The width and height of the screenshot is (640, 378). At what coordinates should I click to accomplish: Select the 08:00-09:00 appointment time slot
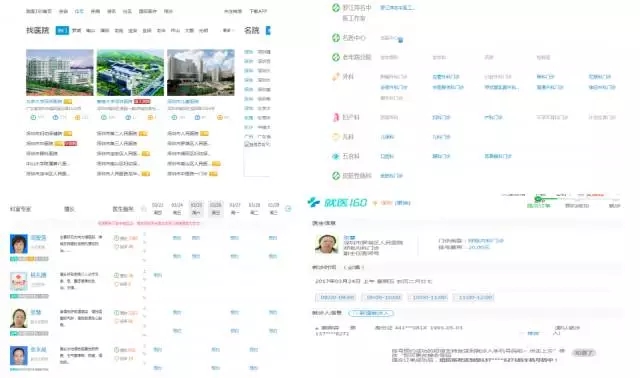click(x=337, y=297)
